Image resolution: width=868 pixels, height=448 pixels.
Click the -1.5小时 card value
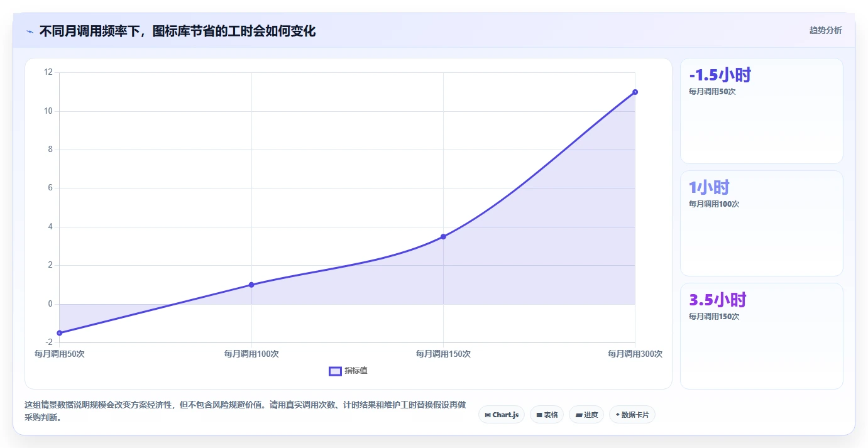tap(720, 75)
